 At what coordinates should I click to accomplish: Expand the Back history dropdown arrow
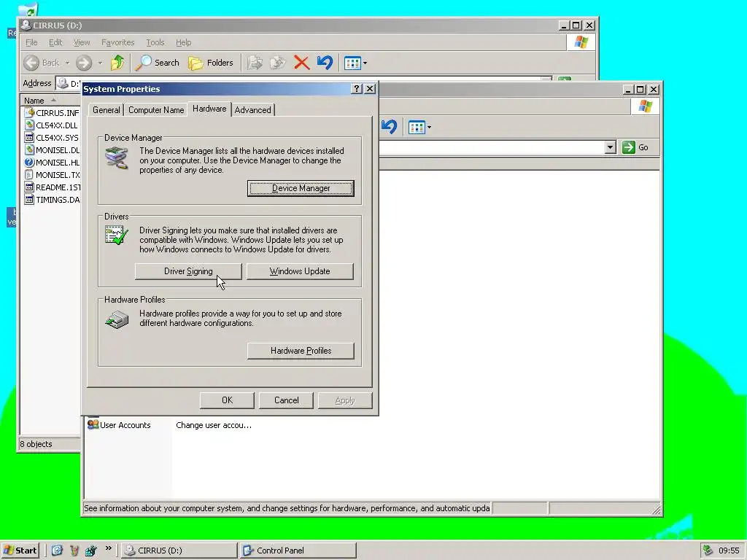coord(67,63)
